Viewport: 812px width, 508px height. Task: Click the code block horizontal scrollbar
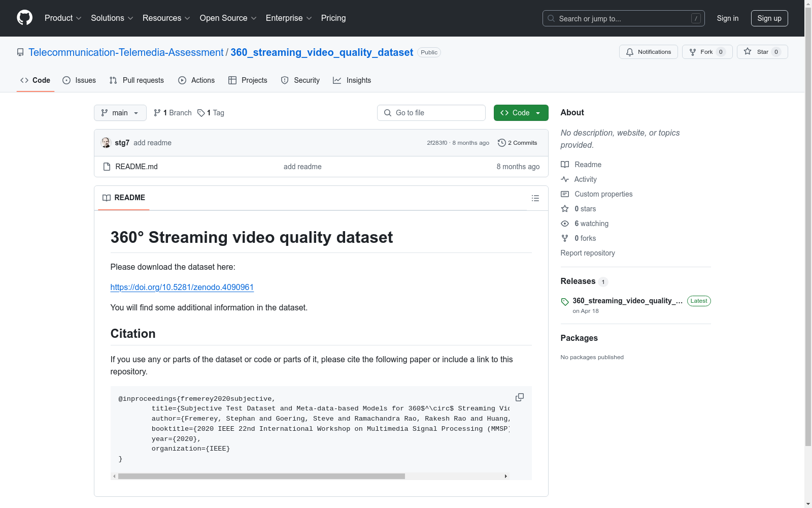coord(261,477)
